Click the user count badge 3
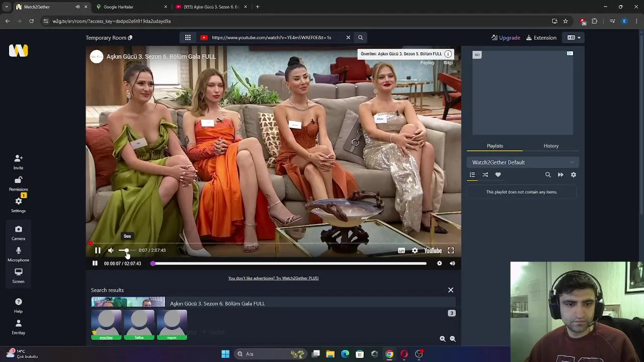This screenshot has height=362, width=644. tap(451, 313)
